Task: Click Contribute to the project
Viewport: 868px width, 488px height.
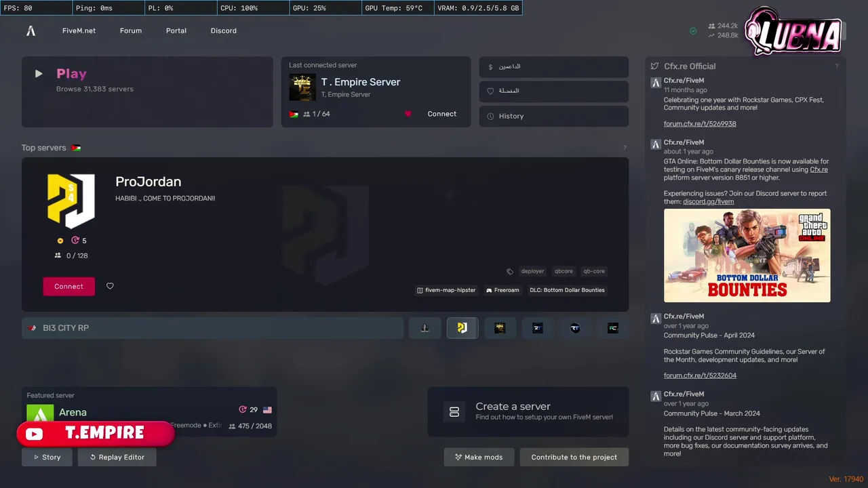Action: [x=574, y=457]
